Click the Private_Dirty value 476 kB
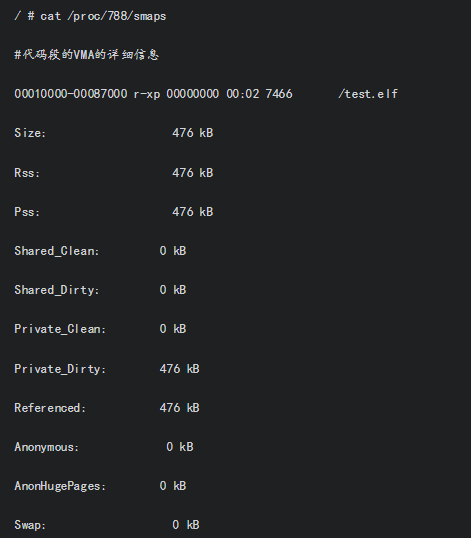Image resolution: width=471 pixels, height=538 pixels. [179, 369]
